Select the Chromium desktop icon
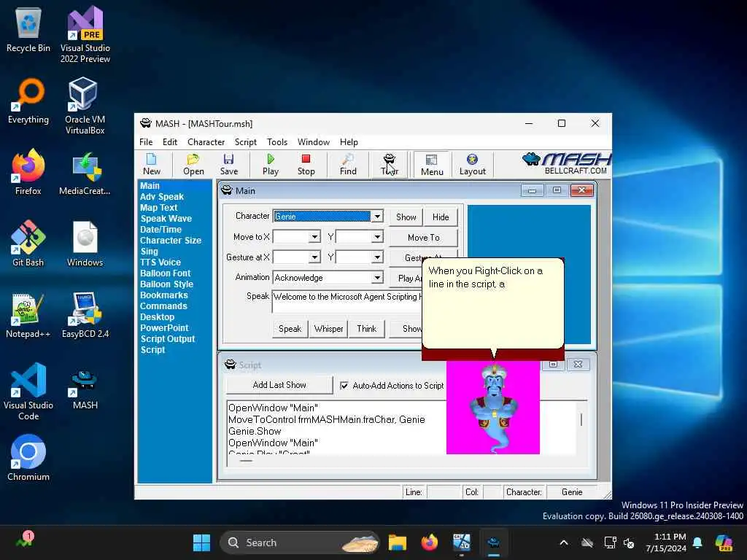Viewport: 747px width, 560px height. point(28,458)
